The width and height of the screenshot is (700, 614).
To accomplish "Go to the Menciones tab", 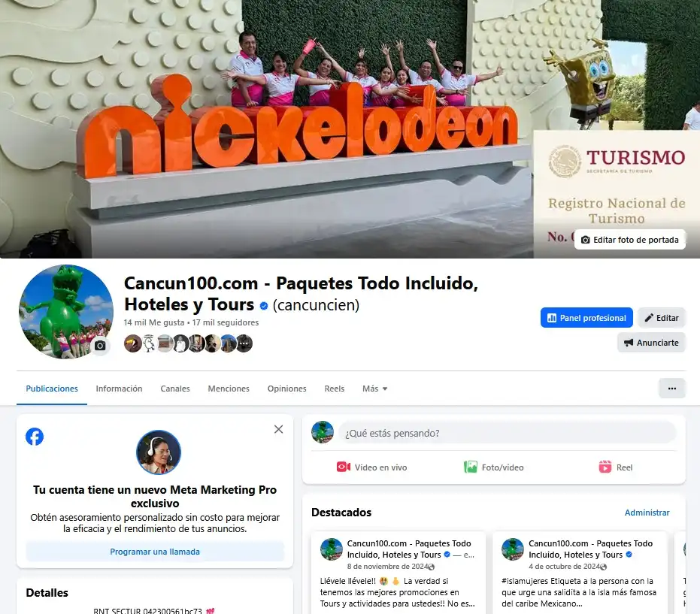I will (229, 389).
